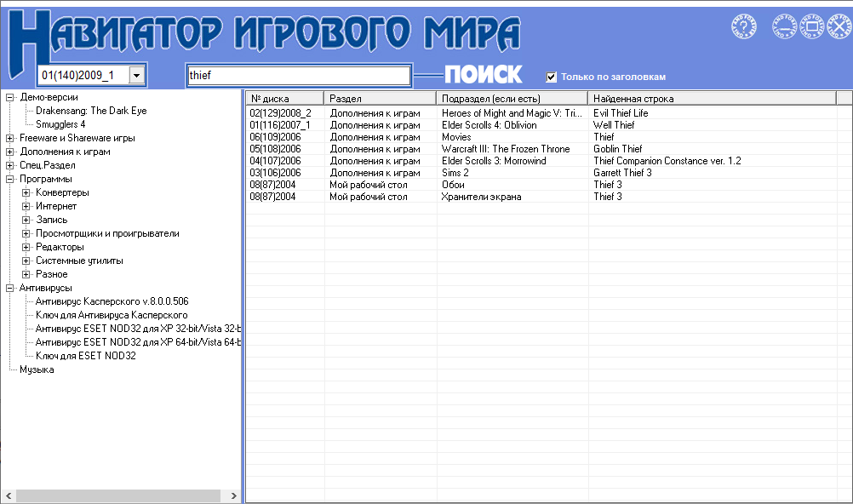Uncheck the "Только по заголовкам" checkbox
Image resolution: width=853 pixels, height=504 pixels.
click(x=551, y=75)
